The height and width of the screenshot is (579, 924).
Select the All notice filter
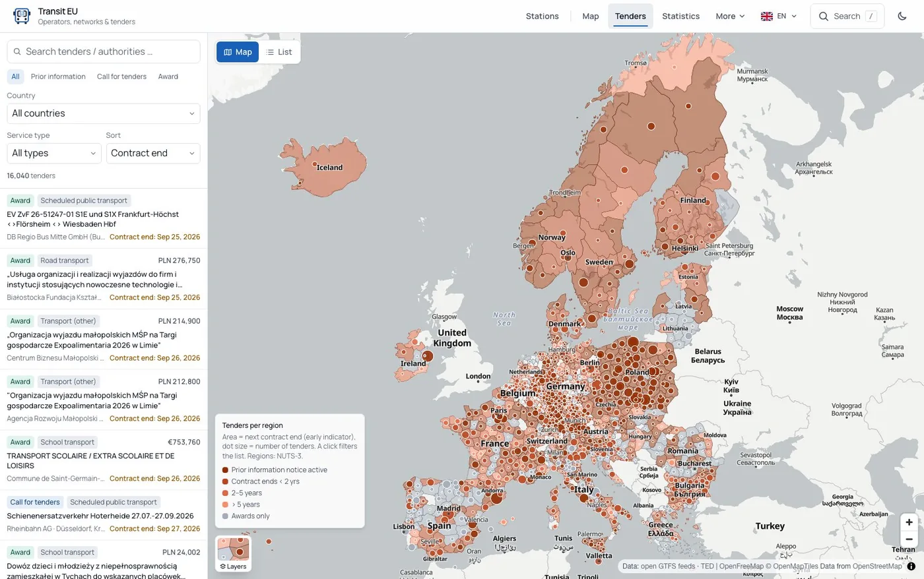tap(16, 76)
